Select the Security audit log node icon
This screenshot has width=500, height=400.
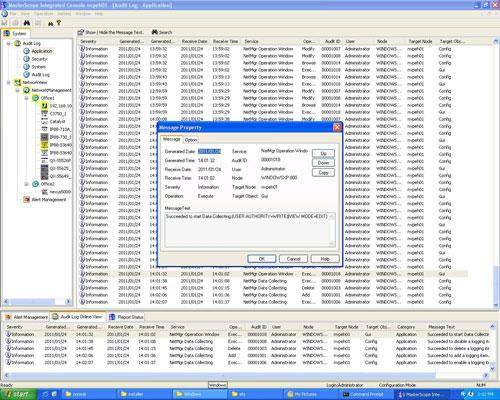point(26,59)
